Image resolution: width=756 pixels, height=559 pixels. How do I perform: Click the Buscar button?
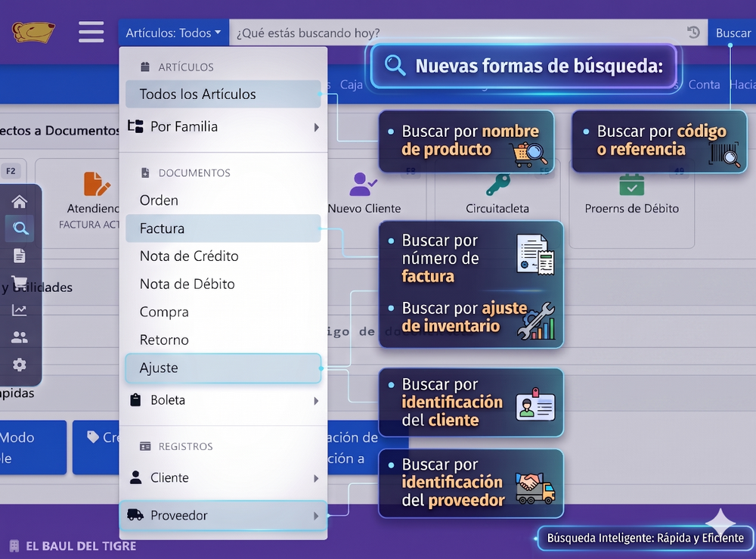coord(733,33)
